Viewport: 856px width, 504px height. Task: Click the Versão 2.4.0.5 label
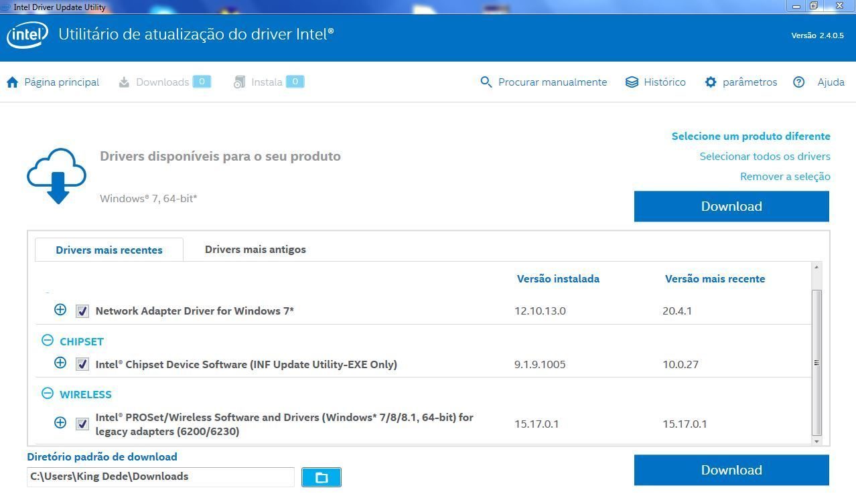click(x=817, y=35)
